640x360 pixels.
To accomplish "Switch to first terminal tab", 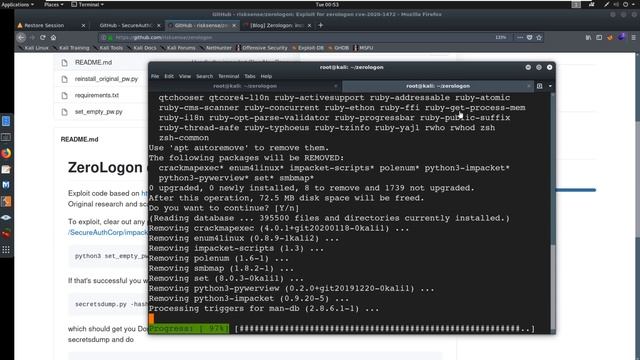I will pos(245,86).
